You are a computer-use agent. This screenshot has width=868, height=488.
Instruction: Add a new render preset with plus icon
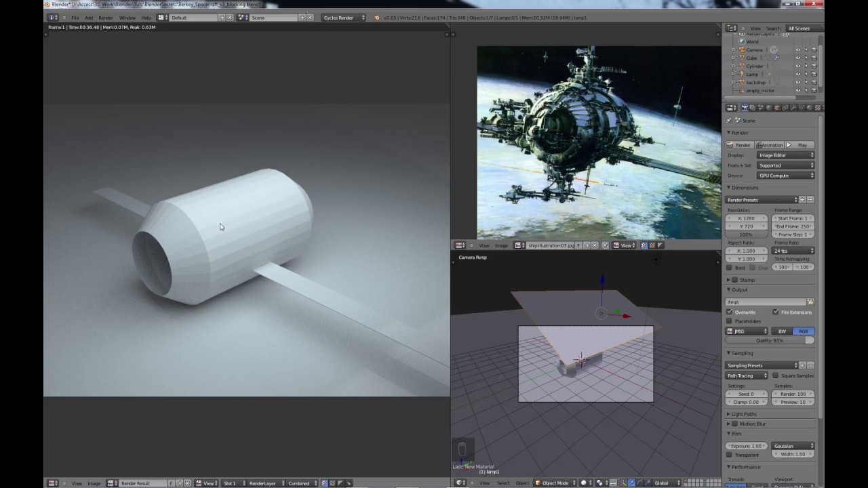(x=802, y=200)
